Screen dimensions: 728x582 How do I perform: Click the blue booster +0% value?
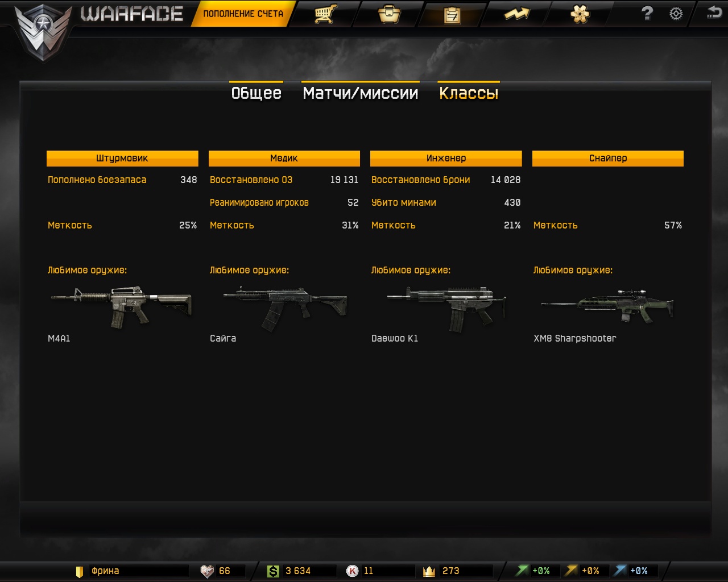tap(639, 571)
